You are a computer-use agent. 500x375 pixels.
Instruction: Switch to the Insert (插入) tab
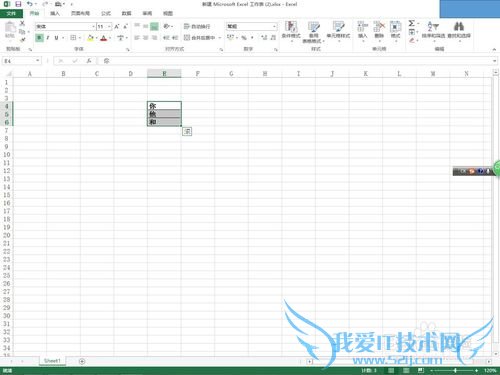(x=55, y=13)
